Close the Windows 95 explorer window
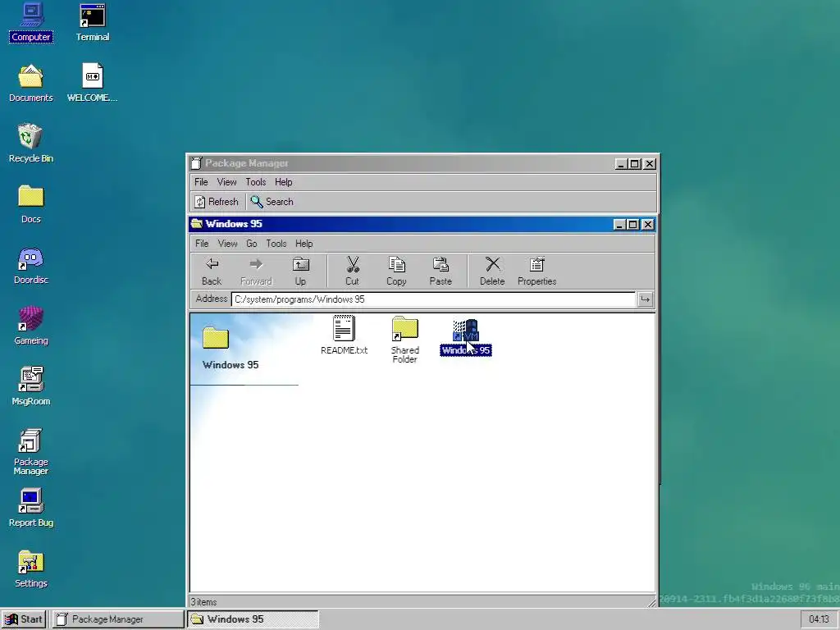840x630 pixels. (x=648, y=225)
